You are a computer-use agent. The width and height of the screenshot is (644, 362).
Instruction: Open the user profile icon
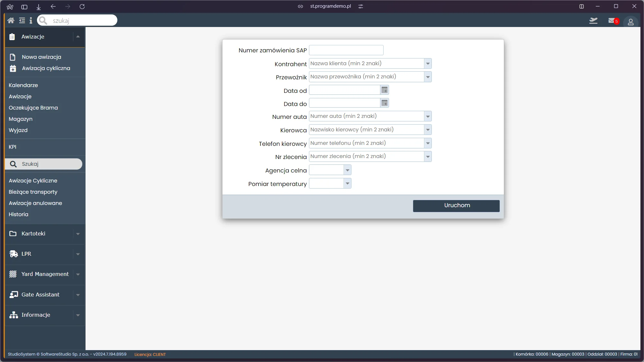[630, 22]
